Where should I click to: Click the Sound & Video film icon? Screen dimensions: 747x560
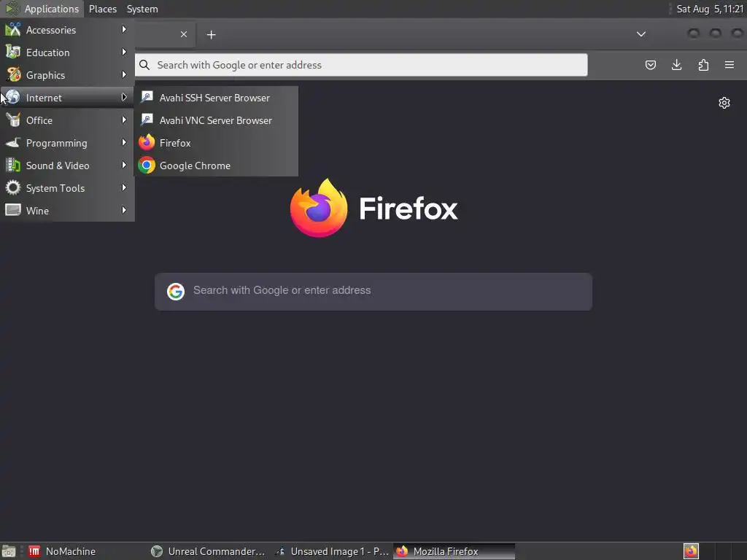[13, 166]
